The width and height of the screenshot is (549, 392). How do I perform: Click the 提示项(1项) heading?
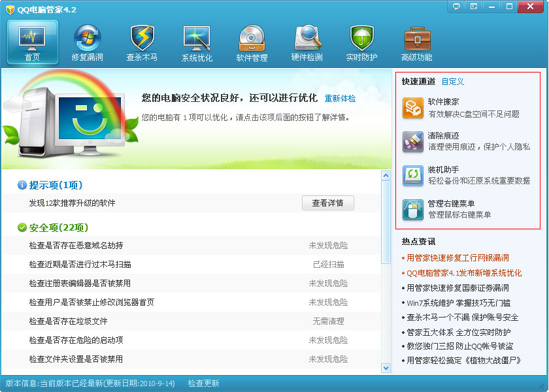click(56, 185)
